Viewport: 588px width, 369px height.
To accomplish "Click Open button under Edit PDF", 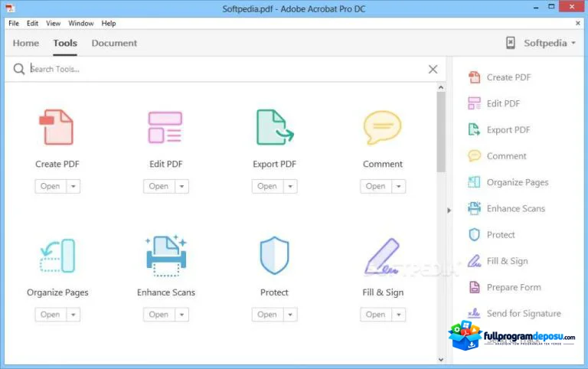I will 159,186.
